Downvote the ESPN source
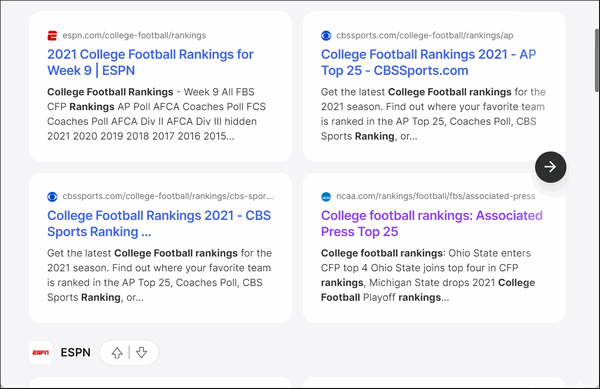 pyautogui.click(x=141, y=353)
